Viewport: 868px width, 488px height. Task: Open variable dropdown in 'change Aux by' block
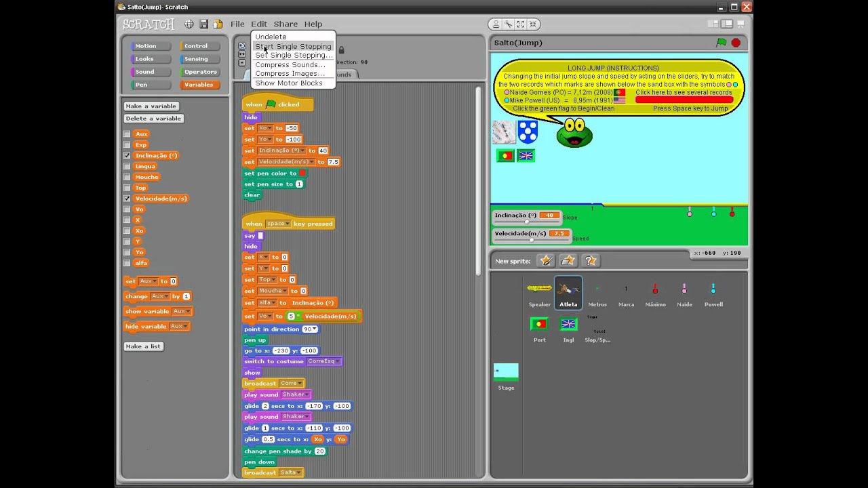(x=159, y=296)
